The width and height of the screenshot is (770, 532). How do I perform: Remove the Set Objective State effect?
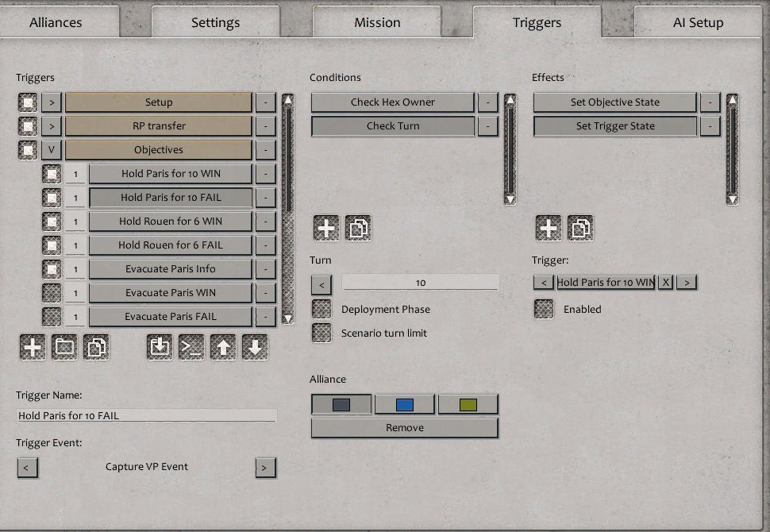(710, 102)
